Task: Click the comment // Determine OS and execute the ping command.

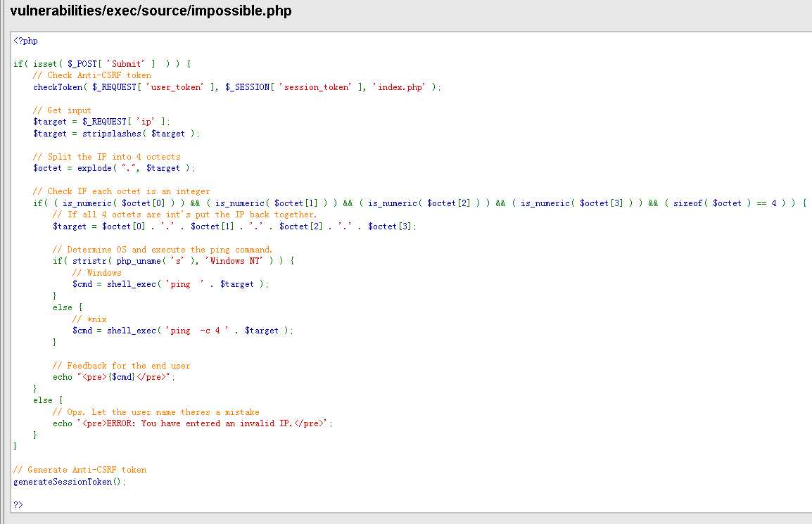Action: (163, 250)
